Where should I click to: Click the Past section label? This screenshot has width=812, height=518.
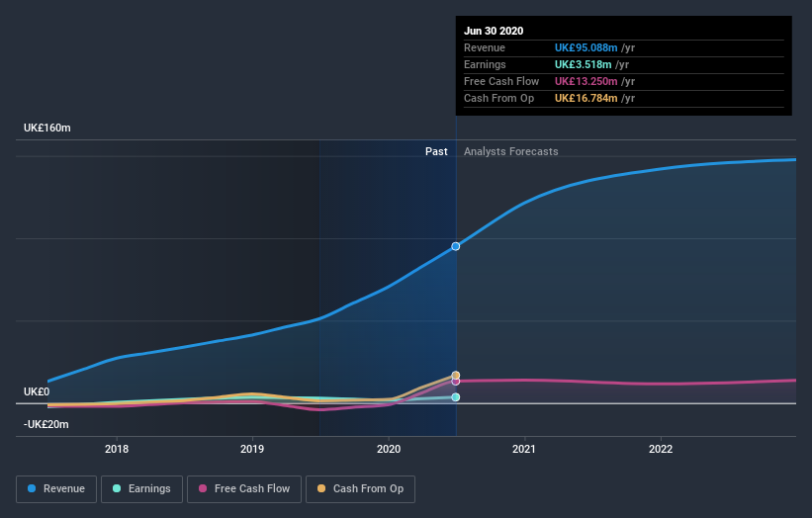pyautogui.click(x=436, y=151)
